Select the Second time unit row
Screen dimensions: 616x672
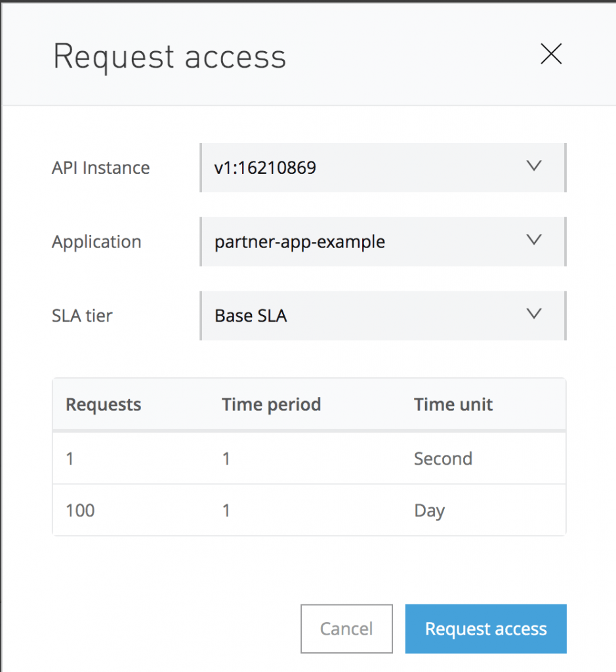(309, 459)
